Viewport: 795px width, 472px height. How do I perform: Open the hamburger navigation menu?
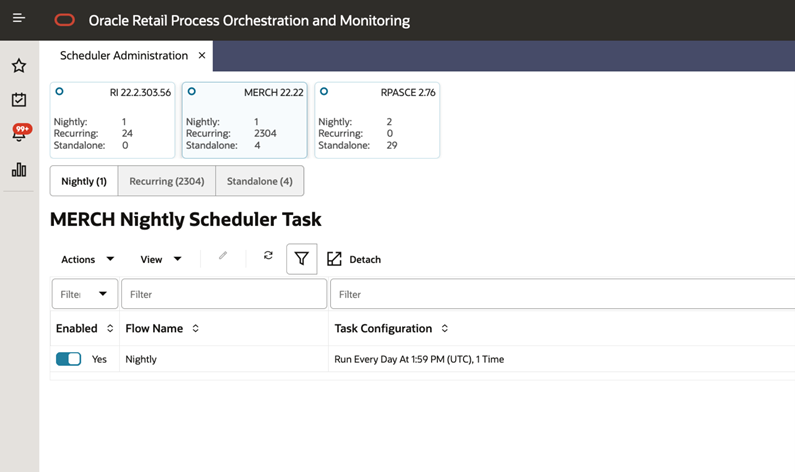pos(19,18)
